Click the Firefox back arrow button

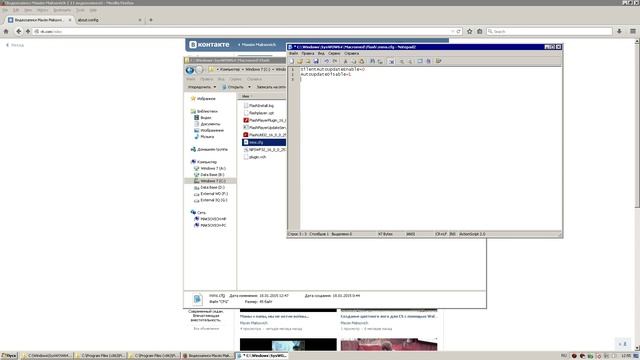(x=18, y=31)
